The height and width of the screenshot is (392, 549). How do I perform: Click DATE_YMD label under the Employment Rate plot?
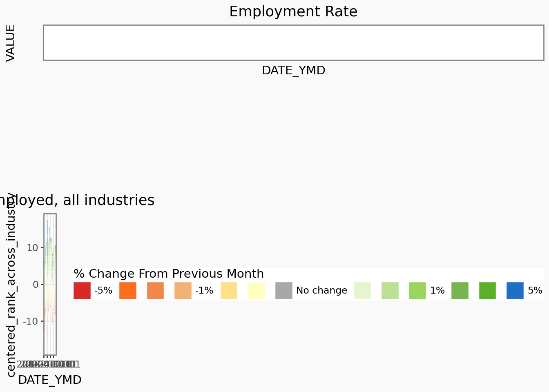click(293, 71)
